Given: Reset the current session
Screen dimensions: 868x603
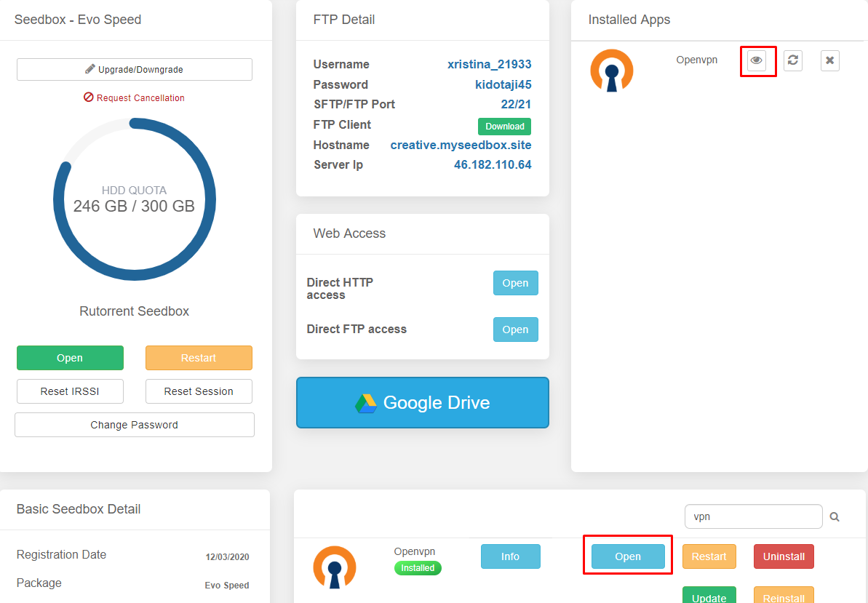Looking at the screenshot, I should (x=199, y=391).
